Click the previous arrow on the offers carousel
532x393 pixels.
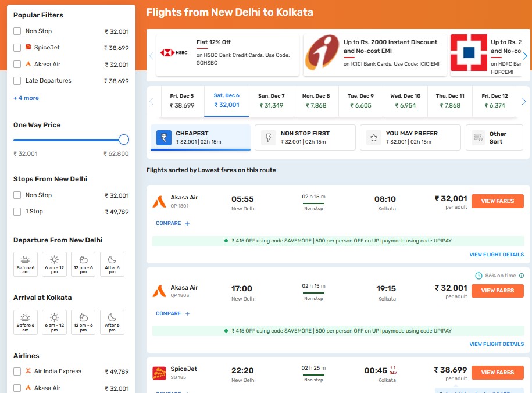(x=152, y=56)
